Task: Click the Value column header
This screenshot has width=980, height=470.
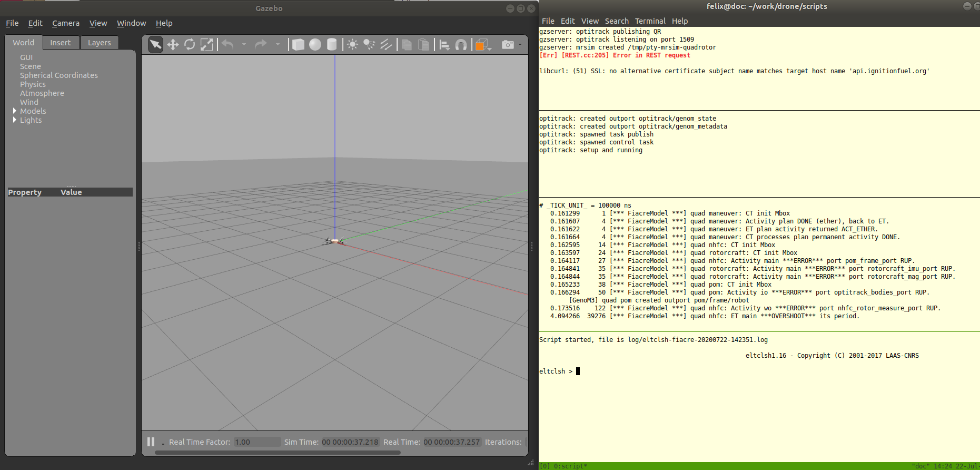Action: 71,192
